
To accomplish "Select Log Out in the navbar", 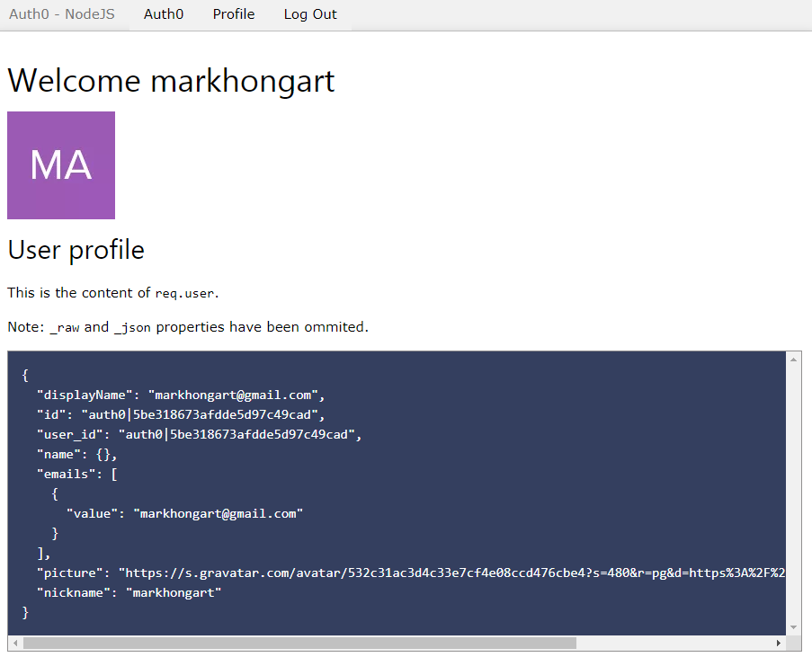I will 310,14.
